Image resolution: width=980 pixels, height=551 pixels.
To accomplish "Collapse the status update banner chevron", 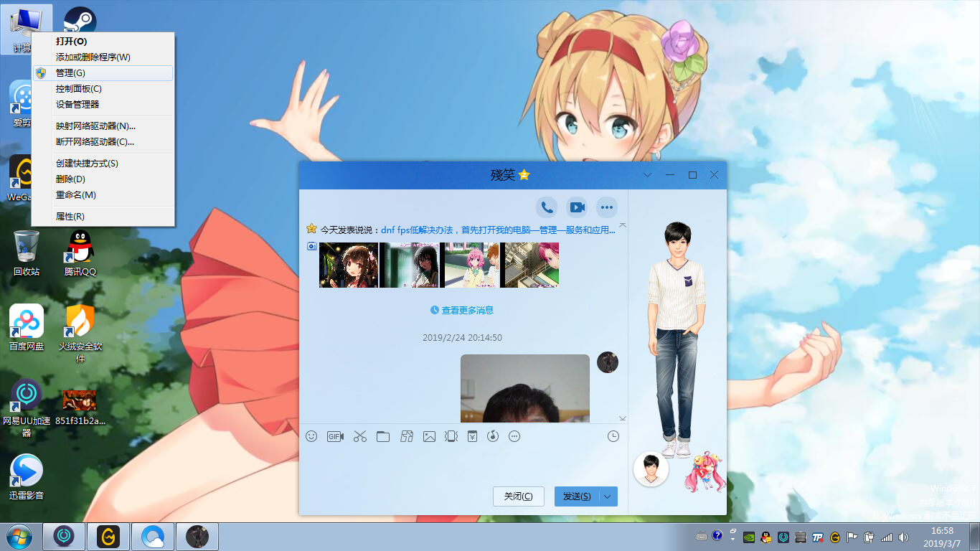I will pos(622,225).
